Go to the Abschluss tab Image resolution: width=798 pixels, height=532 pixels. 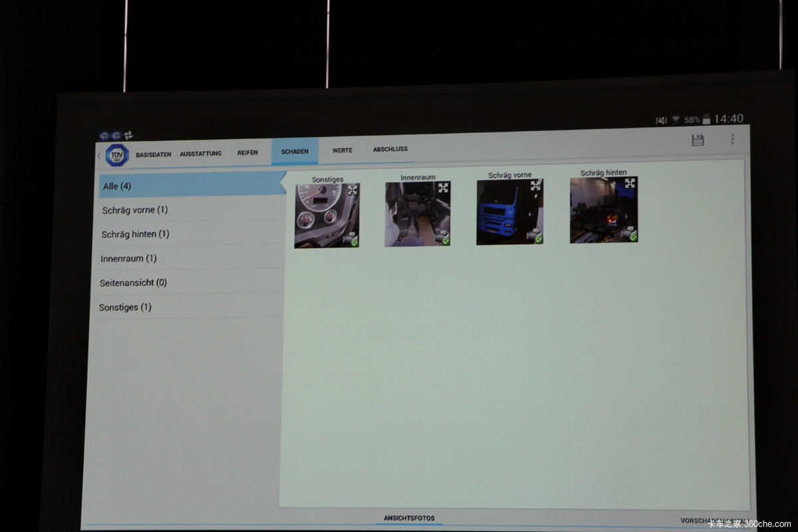[390, 149]
